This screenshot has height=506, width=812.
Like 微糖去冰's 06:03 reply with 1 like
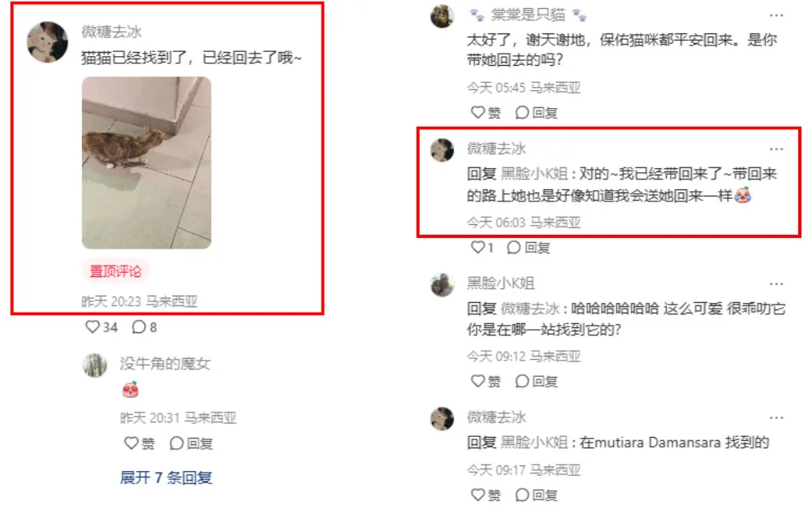pyautogui.click(x=482, y=248)
